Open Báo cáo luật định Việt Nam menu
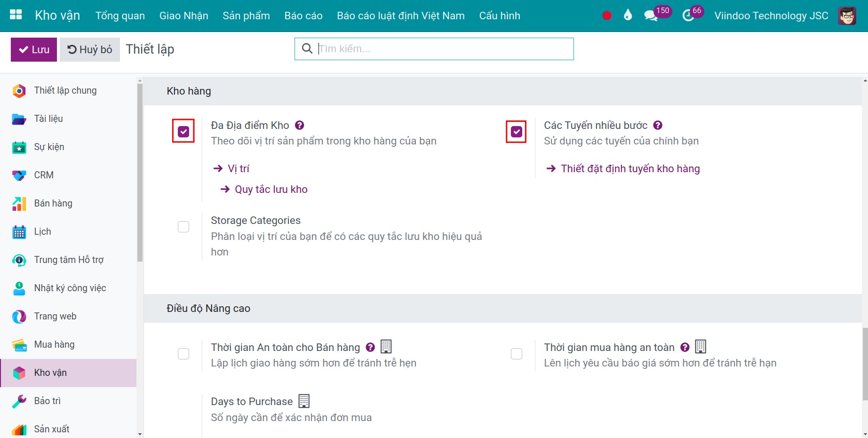The width and height of the screenshot is (868, 438). click(401, 16)
